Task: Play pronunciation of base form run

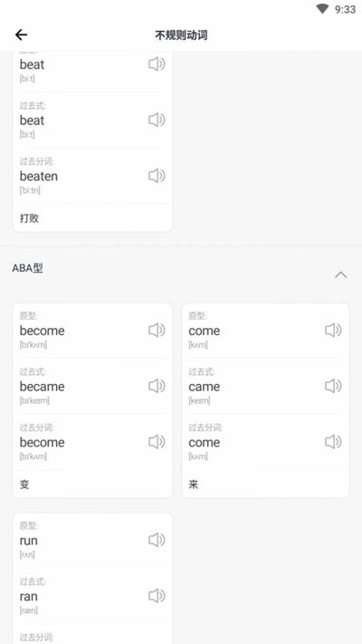Action: (157, 540)
